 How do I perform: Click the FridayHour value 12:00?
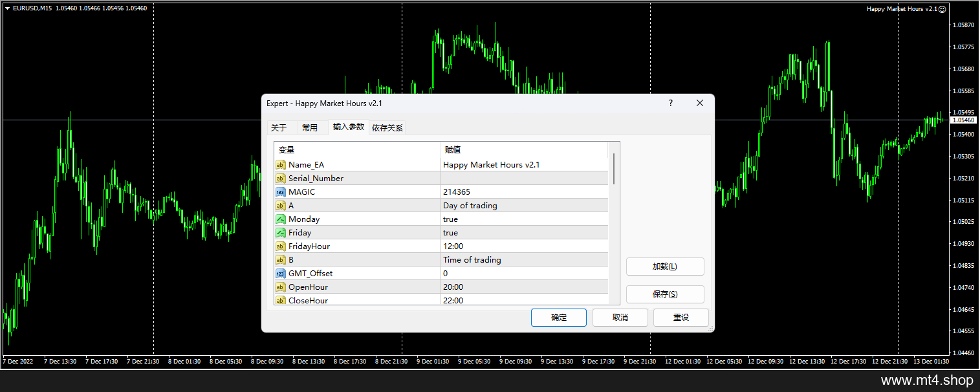[x=453, y=246]
